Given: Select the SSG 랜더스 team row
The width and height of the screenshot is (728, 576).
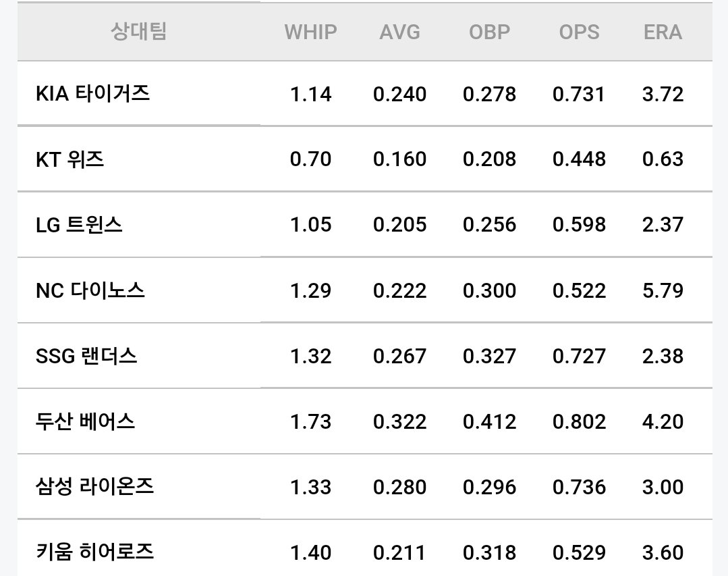Looking at the screenshot, I should [x=364, y=356].
